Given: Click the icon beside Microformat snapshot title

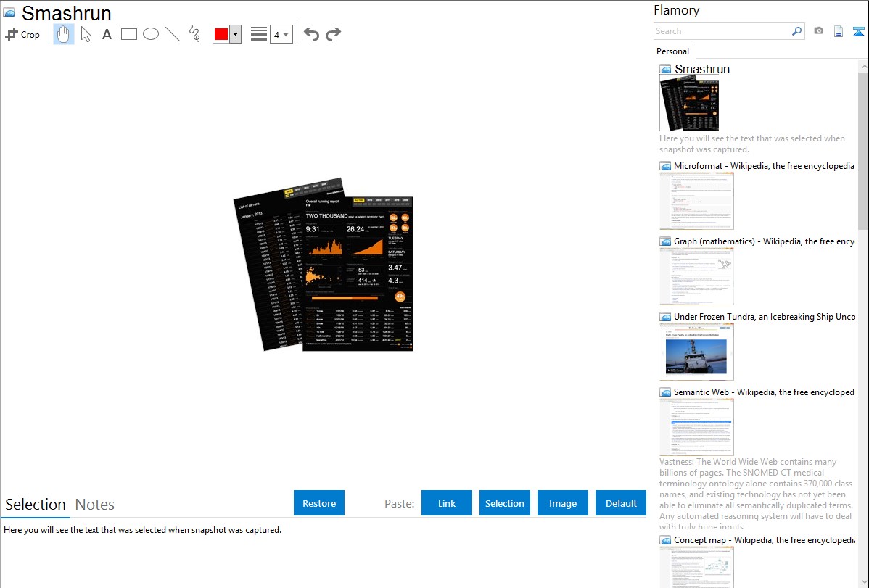Looking at the screenshot, I should click(665, 166).
